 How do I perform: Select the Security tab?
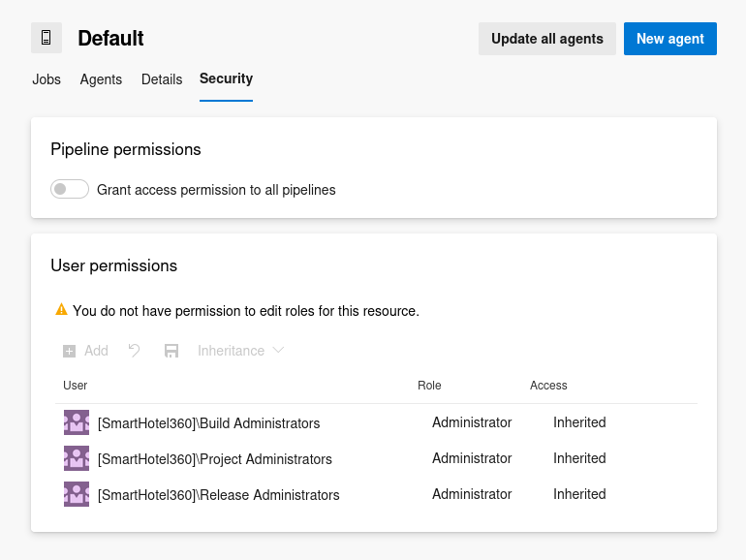[x=226, y=78]
